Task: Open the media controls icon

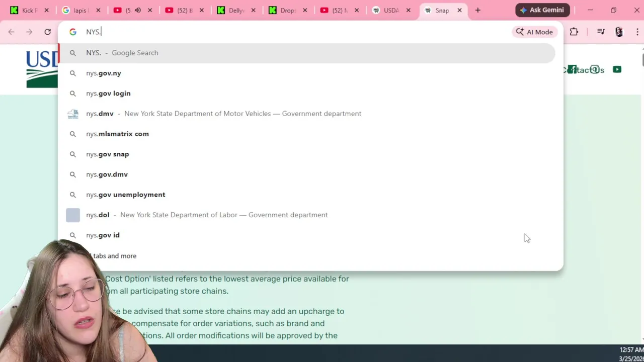Action: pos(601,32)
